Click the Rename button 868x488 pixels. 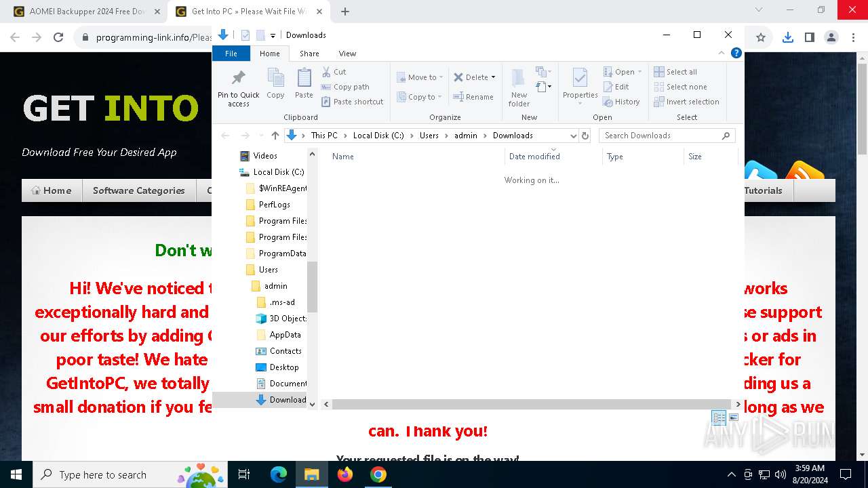click(473, 97)
